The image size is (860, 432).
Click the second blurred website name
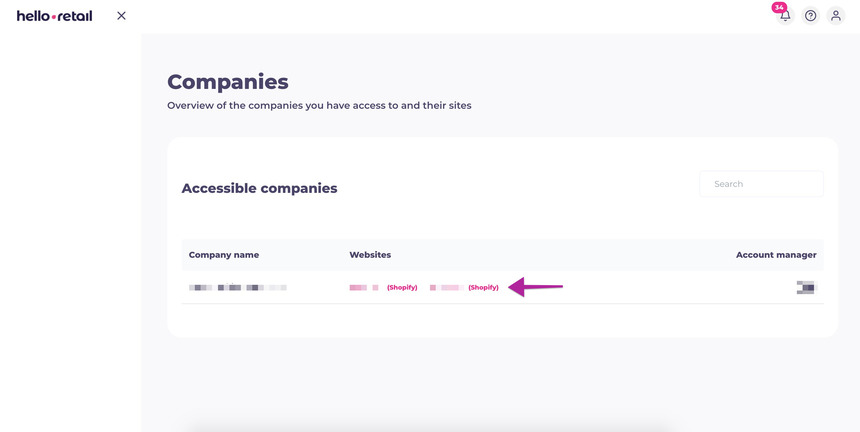pos(445,287)
